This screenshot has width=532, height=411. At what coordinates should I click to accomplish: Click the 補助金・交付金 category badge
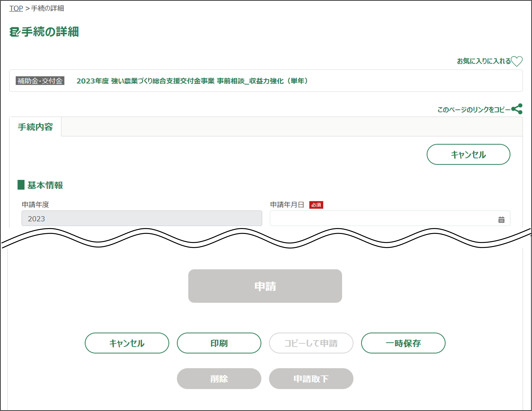tap(40, 81)
